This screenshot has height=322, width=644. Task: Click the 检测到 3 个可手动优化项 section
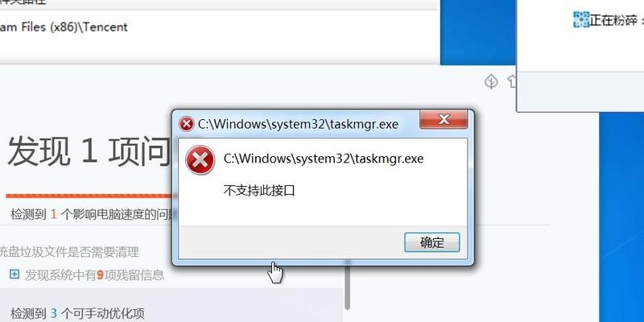(77, 314)
